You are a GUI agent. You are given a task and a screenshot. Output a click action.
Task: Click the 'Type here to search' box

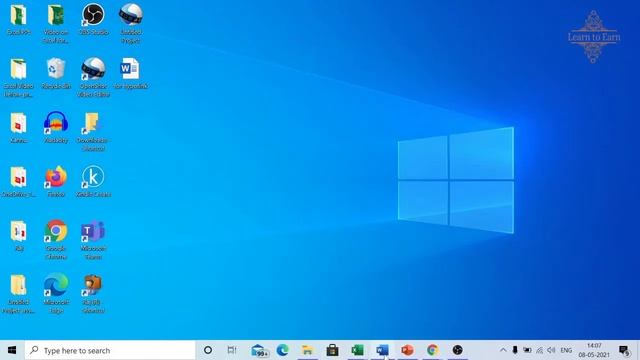point(110,350)
